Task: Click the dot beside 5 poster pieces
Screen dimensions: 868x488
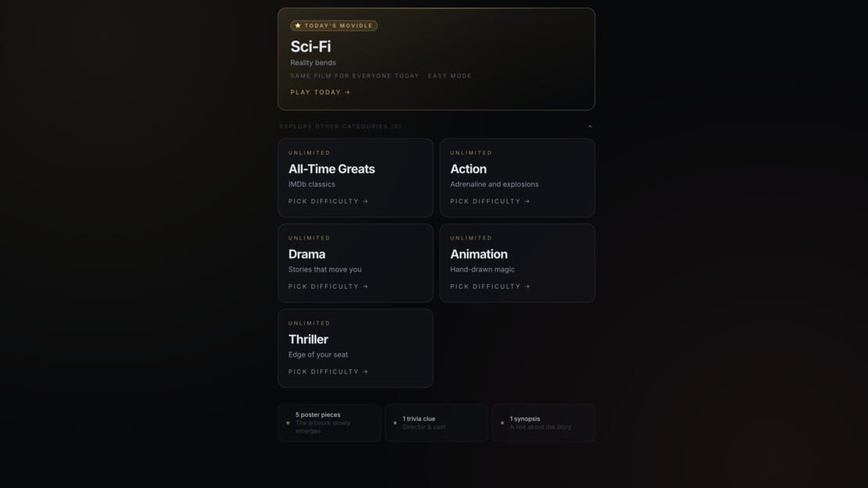Action: point(288,422)
